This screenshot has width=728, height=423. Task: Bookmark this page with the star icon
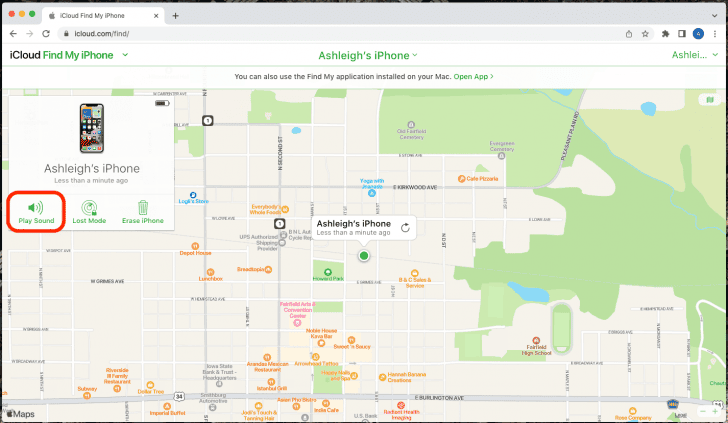[x=646, y=33]
